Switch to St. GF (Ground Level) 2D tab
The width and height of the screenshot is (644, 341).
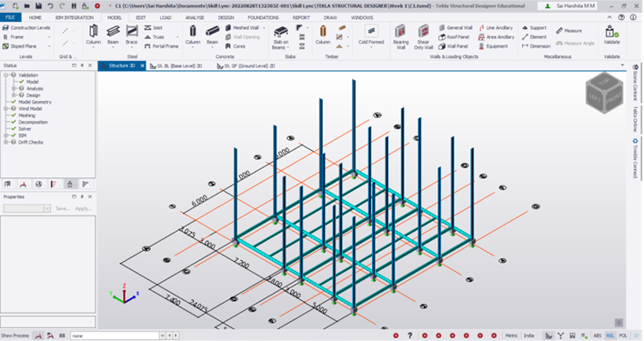[246, 65]
